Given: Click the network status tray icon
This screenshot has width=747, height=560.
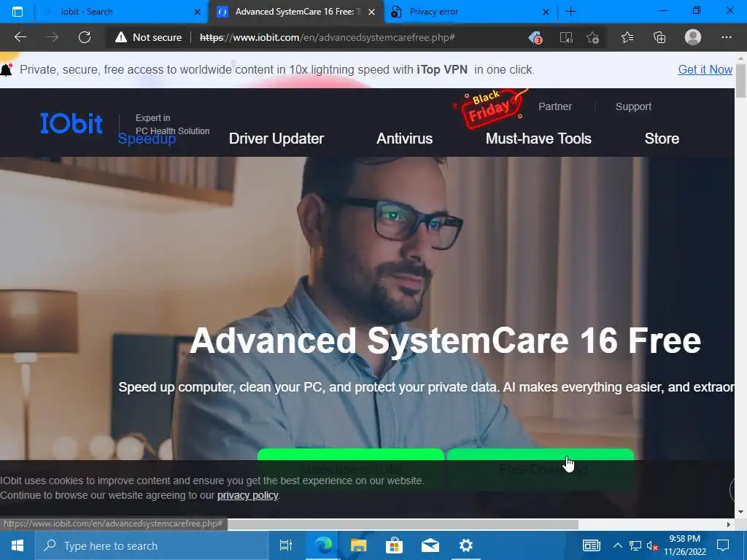Looking at the screenshot, I should click(x=635, y=545).
